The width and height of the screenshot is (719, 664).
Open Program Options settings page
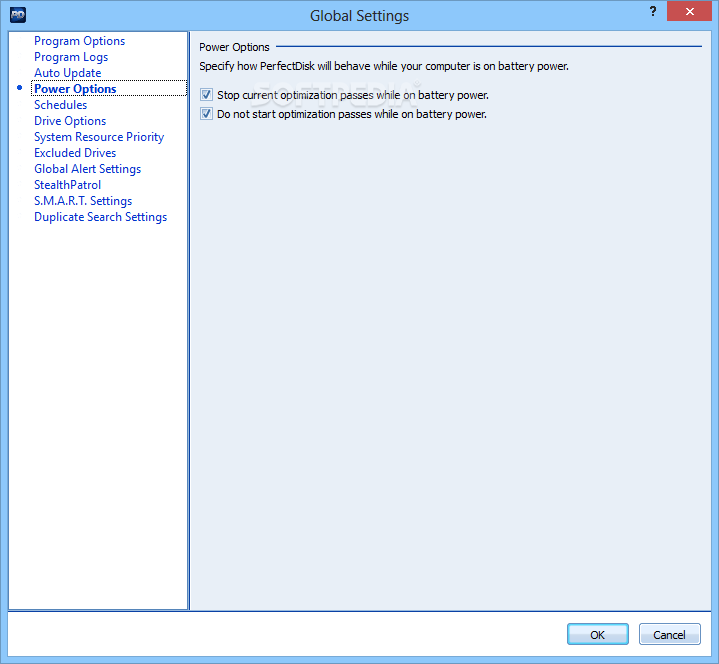tap(79, 41)
